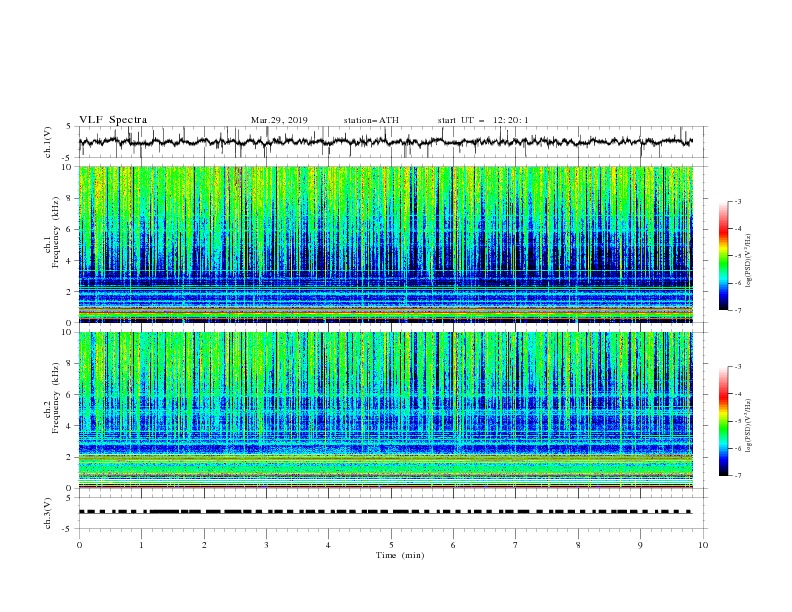
Task: Click time axis tick label "10"
Action: pos(703,545)
